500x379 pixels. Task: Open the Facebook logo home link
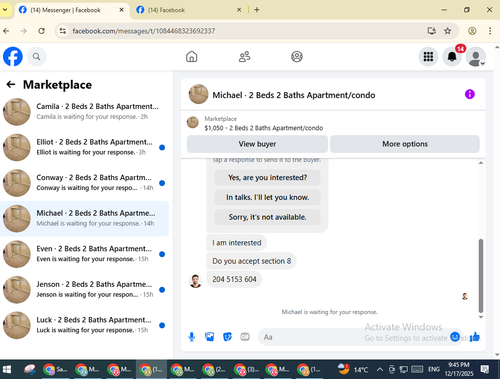tap(13, 57)
